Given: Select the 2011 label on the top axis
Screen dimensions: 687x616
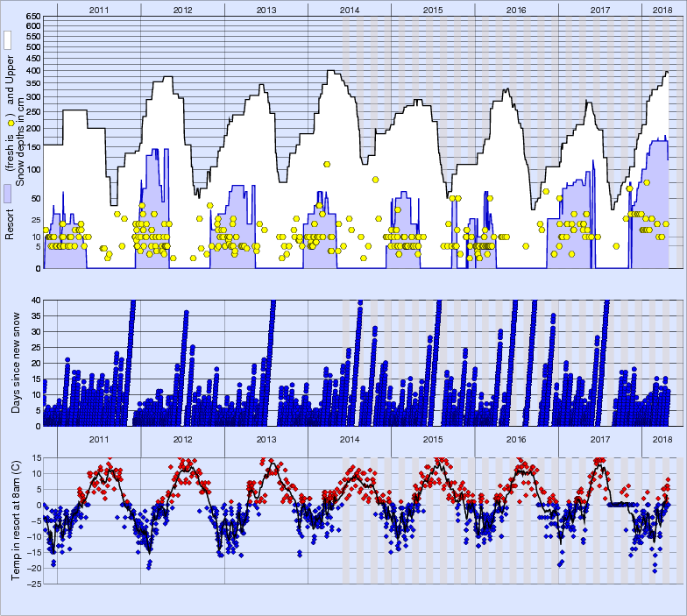Looking at the screenshot, I should coord(98,9).
